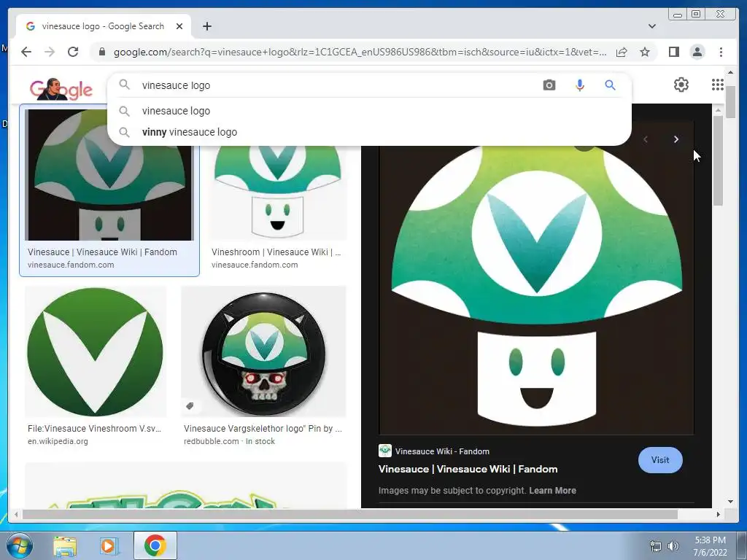Open the Learn More copyright link
This screenshot has width=747, height=560.
coord(552,491)
